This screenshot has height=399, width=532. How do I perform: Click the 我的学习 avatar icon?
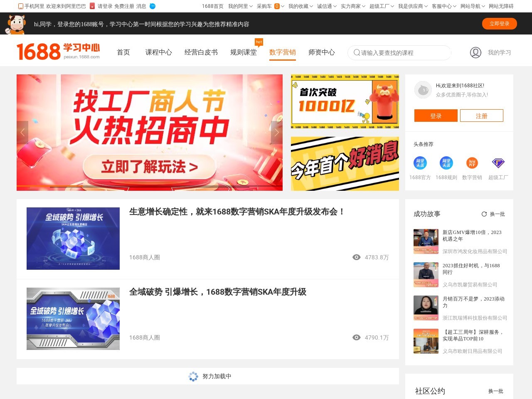(475, 52)
